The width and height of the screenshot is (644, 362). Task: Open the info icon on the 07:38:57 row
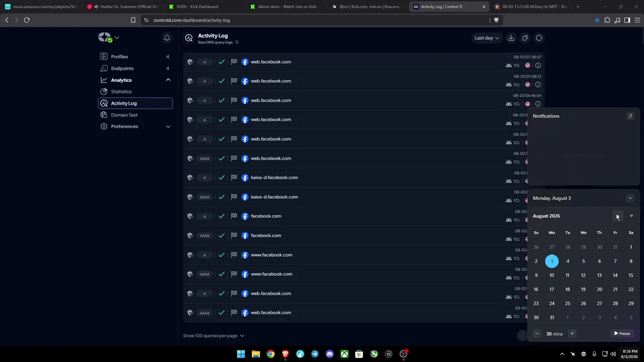[538, 65]
